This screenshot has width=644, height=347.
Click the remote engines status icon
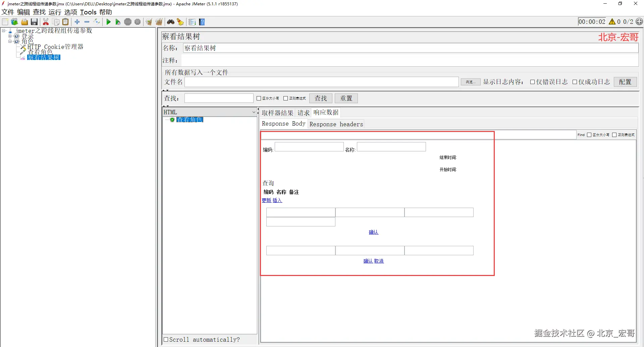pos(639,22)
